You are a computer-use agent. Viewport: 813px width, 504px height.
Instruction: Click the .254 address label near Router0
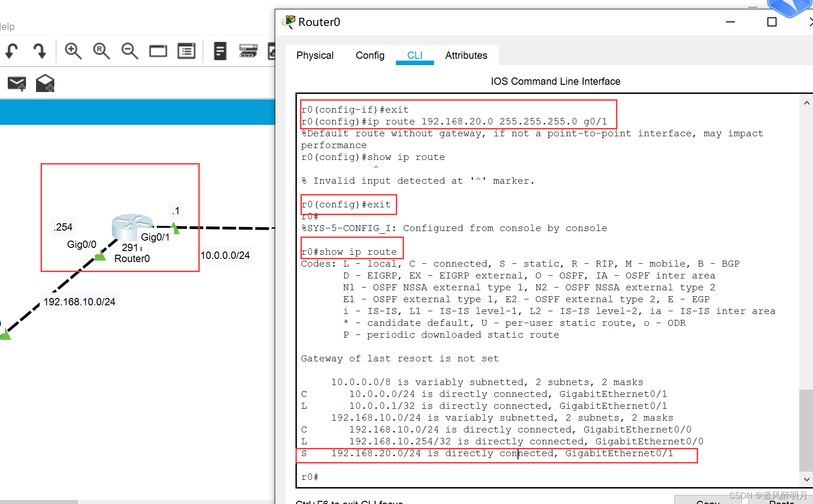tap(63, 227)
